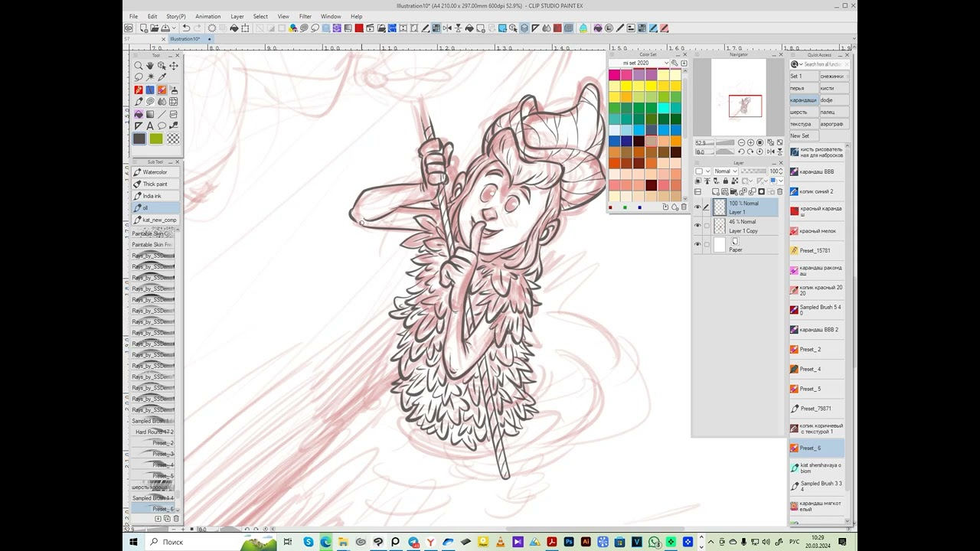Select the Gradient tool
This screenshot has height=551, width=980.
coord(150,114)
